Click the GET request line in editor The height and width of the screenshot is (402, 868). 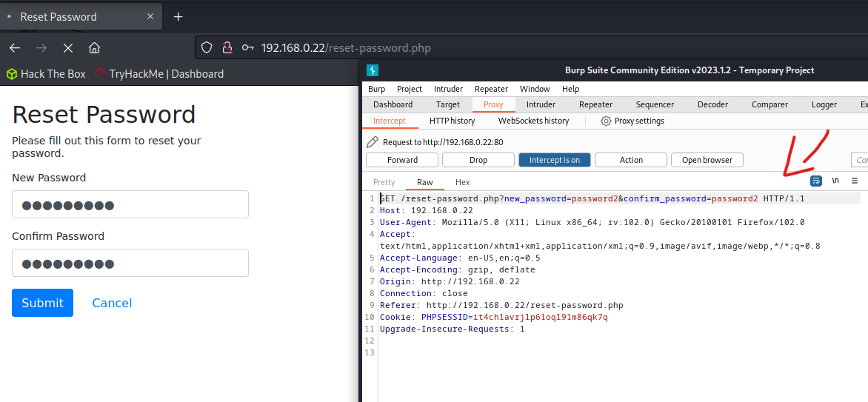click(592, 198)
